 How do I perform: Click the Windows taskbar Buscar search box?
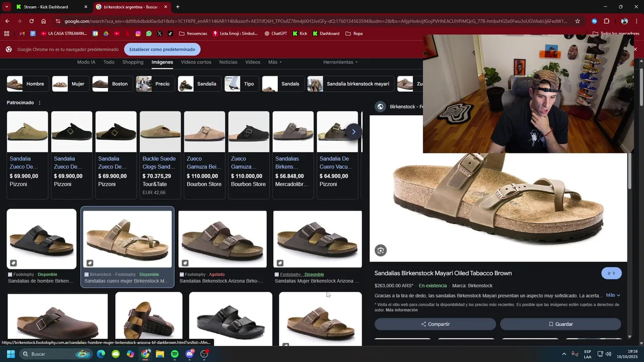(x=55, y=354)
